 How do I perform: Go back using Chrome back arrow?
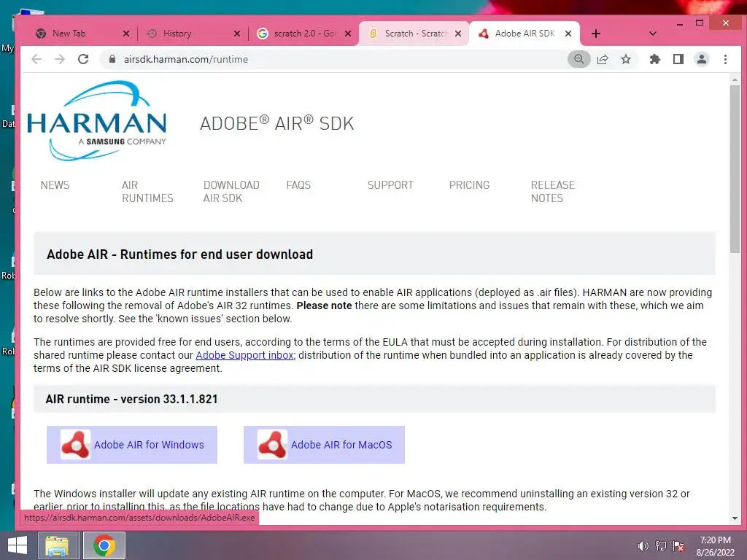click(36, 59)
